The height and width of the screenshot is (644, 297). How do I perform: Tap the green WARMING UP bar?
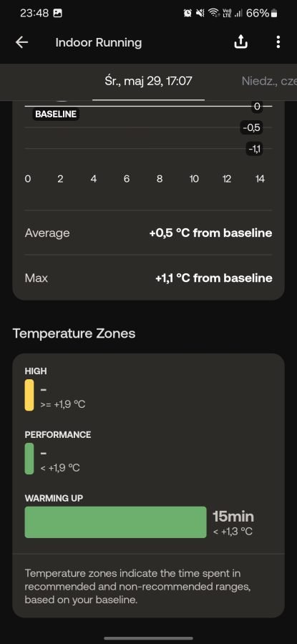(115, 522)
